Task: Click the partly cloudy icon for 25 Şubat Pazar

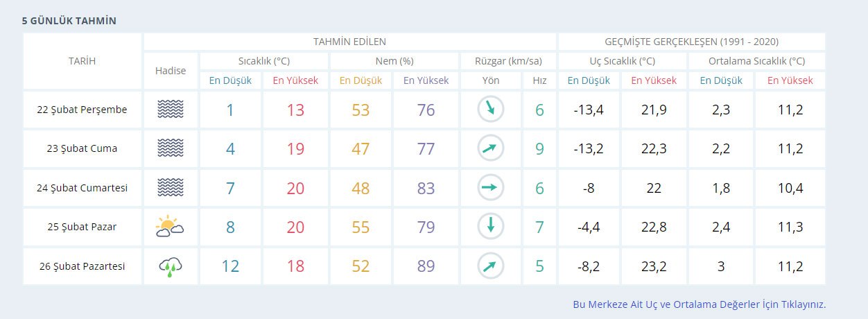Action: tap(171, 226)
